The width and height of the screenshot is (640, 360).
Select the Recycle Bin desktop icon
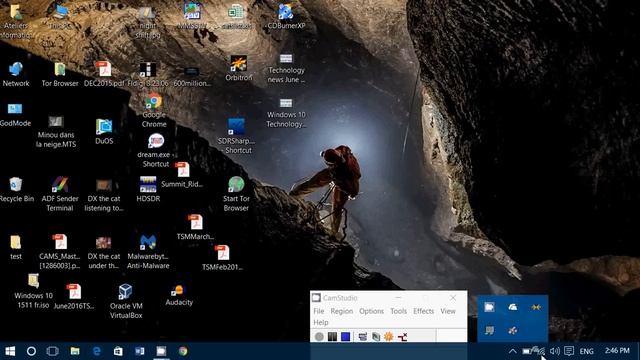click(16, 189)
